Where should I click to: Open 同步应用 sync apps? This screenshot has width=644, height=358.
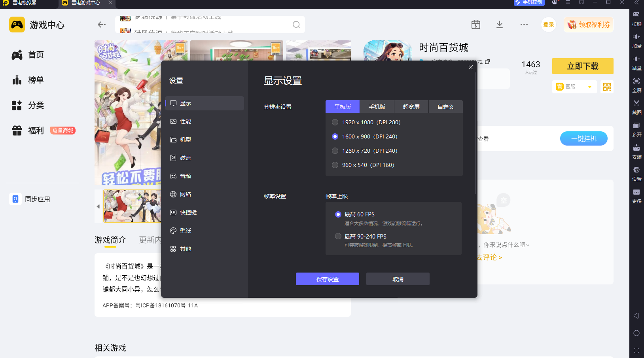[30, 199]
